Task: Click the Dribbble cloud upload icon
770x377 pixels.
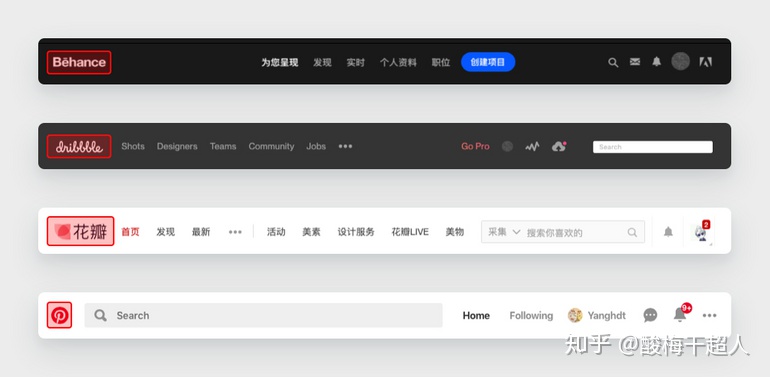Action: (x=559, y=146)
